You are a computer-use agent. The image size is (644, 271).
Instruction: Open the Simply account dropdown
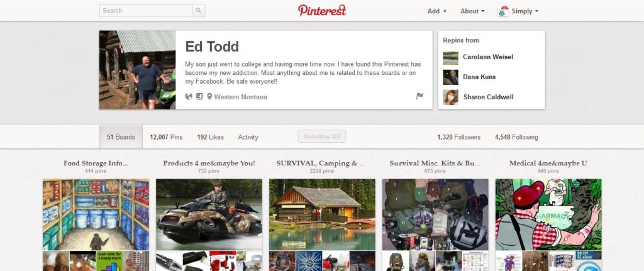[x=525, y=11]
